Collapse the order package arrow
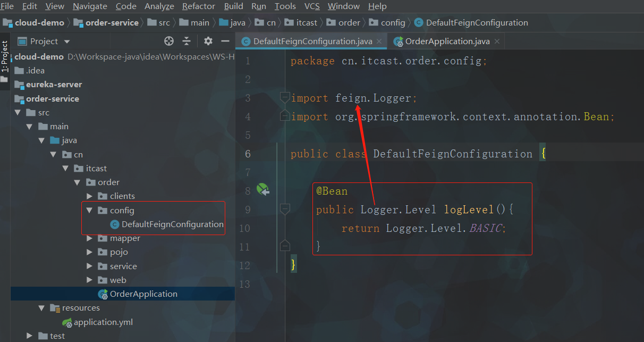Viewport: 644px width, 342px height. point(77,182)
